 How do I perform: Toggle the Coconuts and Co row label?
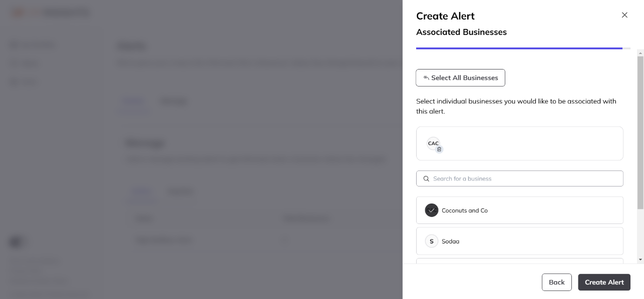[465, 210]
